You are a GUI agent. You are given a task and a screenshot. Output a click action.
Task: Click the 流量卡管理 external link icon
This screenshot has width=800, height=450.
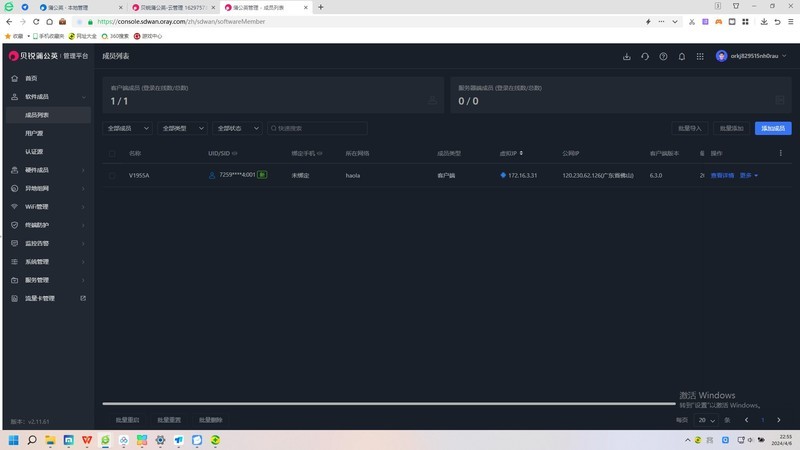click(x=83, y=298)
